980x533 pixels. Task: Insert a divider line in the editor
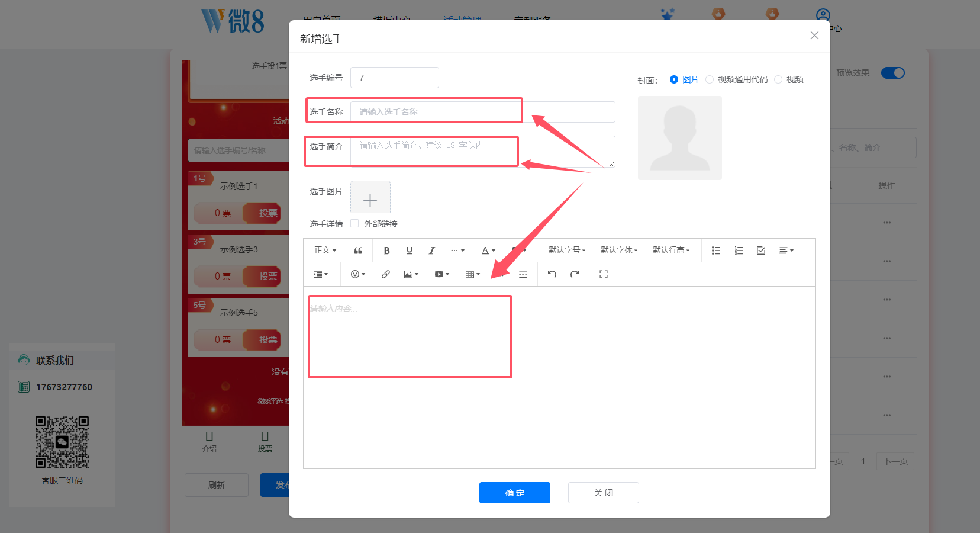pyautogui.click(x=523, y=274)
